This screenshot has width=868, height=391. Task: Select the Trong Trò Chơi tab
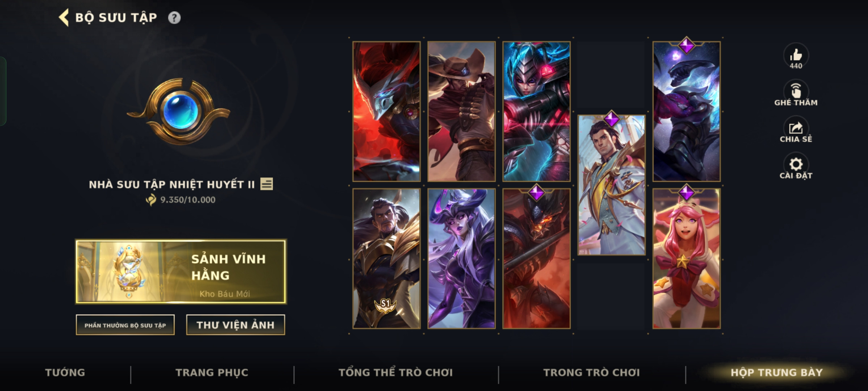[x=592, y=373]
